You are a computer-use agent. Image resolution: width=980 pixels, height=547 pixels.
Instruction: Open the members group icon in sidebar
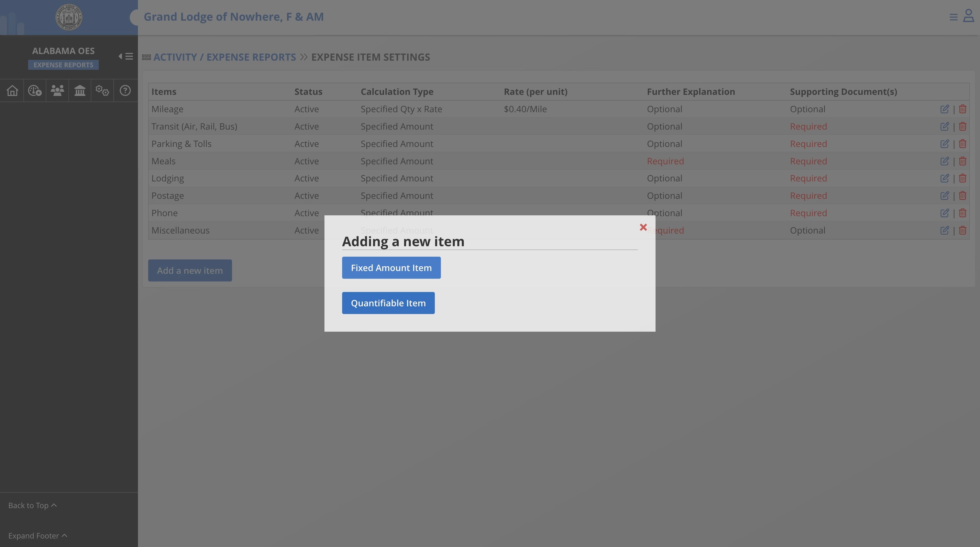(x=57, y=90)
